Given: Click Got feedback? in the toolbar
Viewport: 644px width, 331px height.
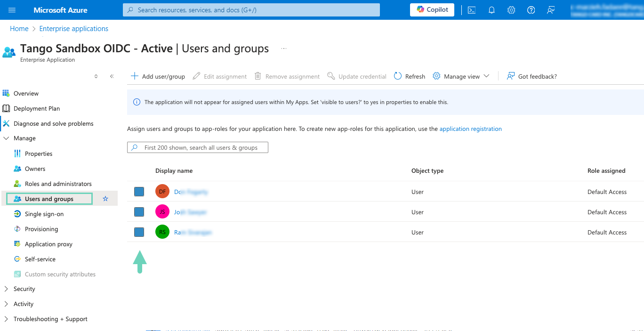Looking at the screenshot, I should tap(532, 76).
